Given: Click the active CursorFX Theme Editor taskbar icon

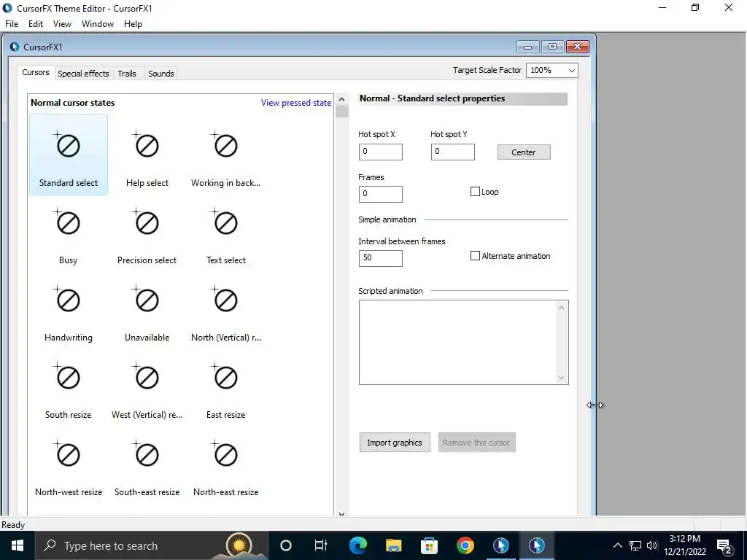Looking at the screenshot, I should 536,545.
